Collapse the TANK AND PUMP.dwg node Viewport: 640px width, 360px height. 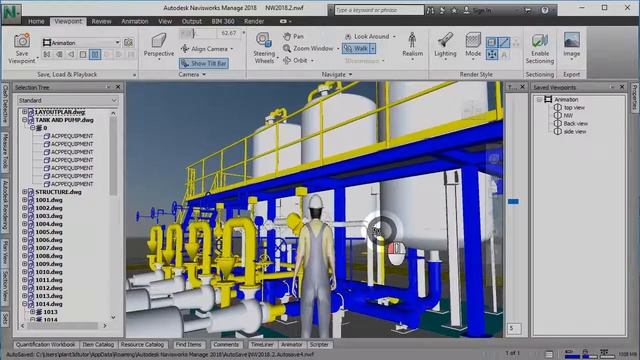pos(24,120)
